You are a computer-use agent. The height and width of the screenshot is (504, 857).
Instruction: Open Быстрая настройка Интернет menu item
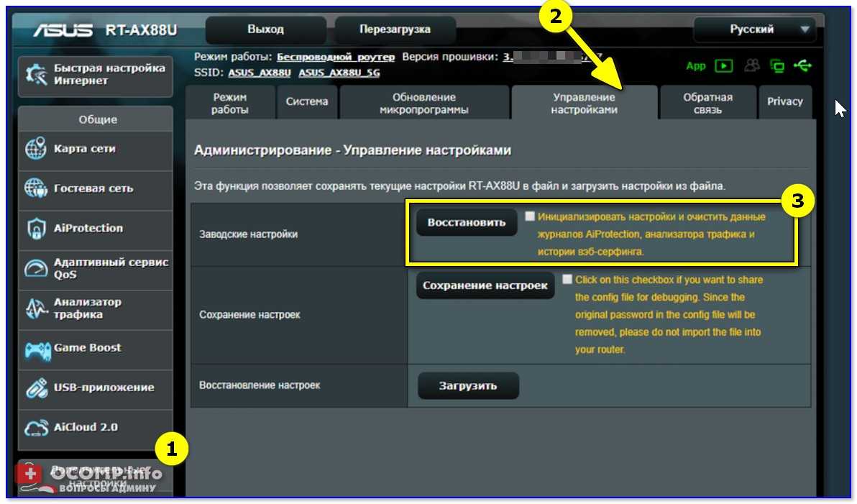[96, 75]
